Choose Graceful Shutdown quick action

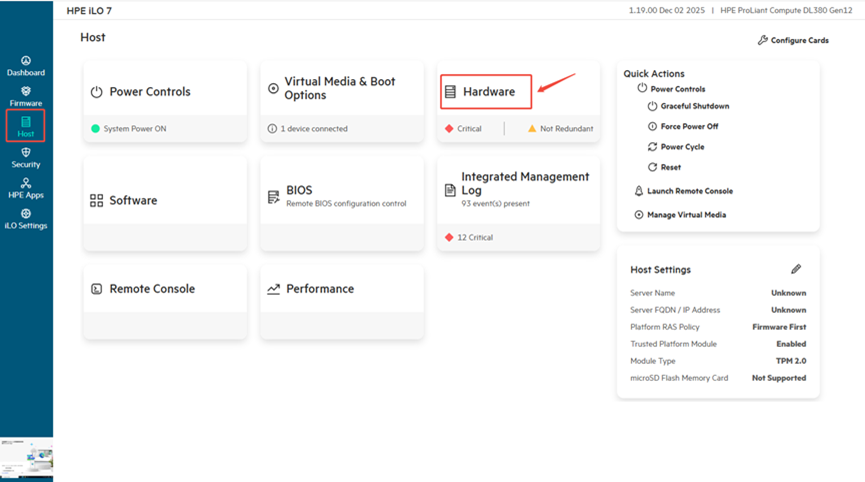click(694, 106)
